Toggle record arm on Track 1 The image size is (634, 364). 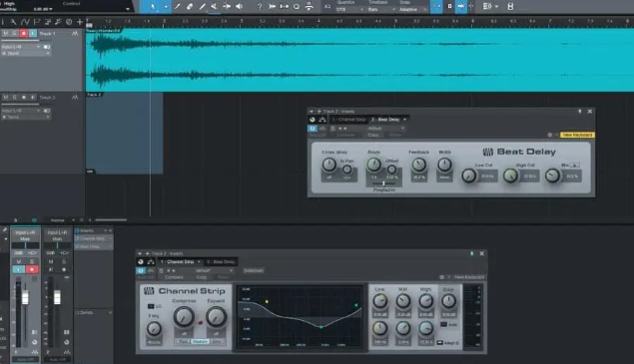[x=23, y=33]
